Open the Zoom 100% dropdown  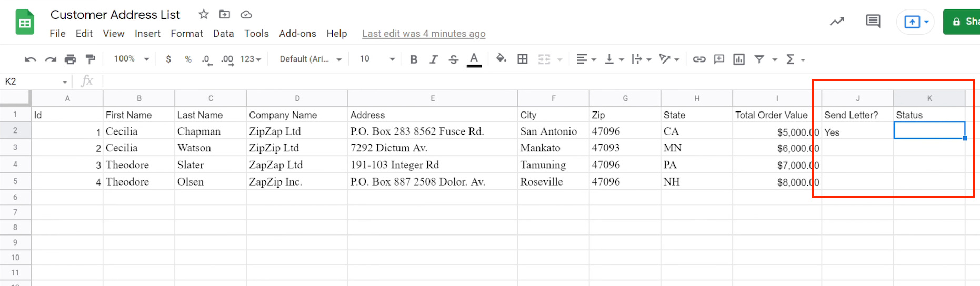[x=132, y=59]
